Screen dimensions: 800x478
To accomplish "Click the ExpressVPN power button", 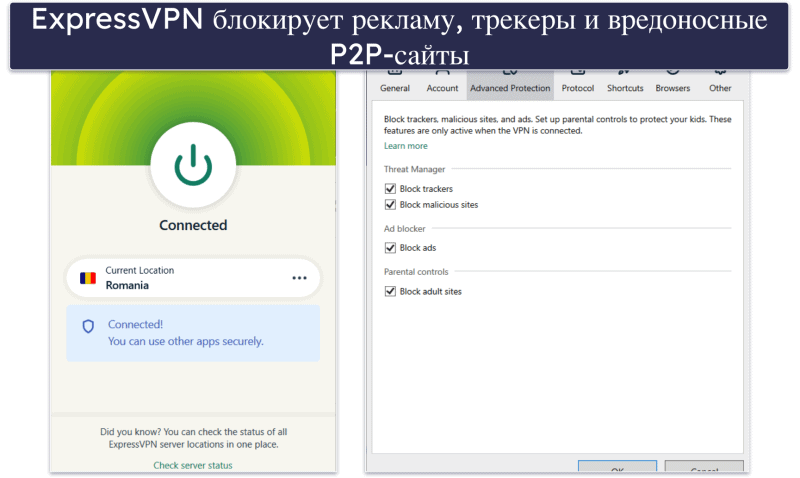I will coord(193,165).
